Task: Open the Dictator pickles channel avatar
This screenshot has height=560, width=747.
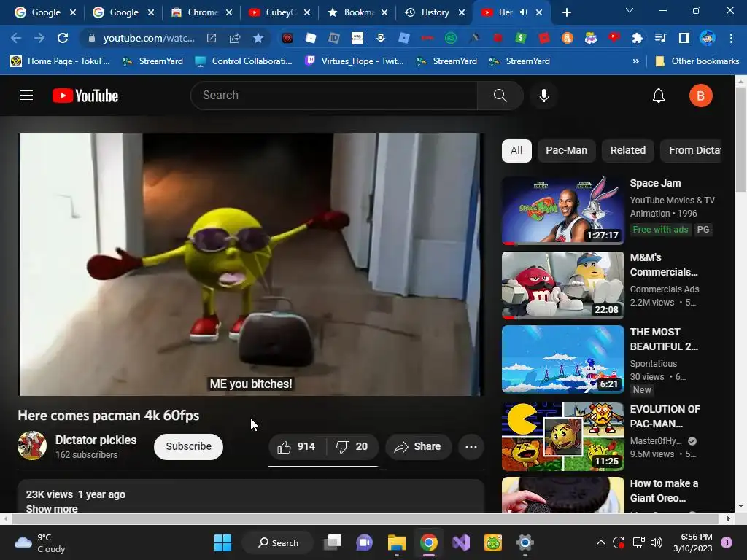Action: (32, 446)
